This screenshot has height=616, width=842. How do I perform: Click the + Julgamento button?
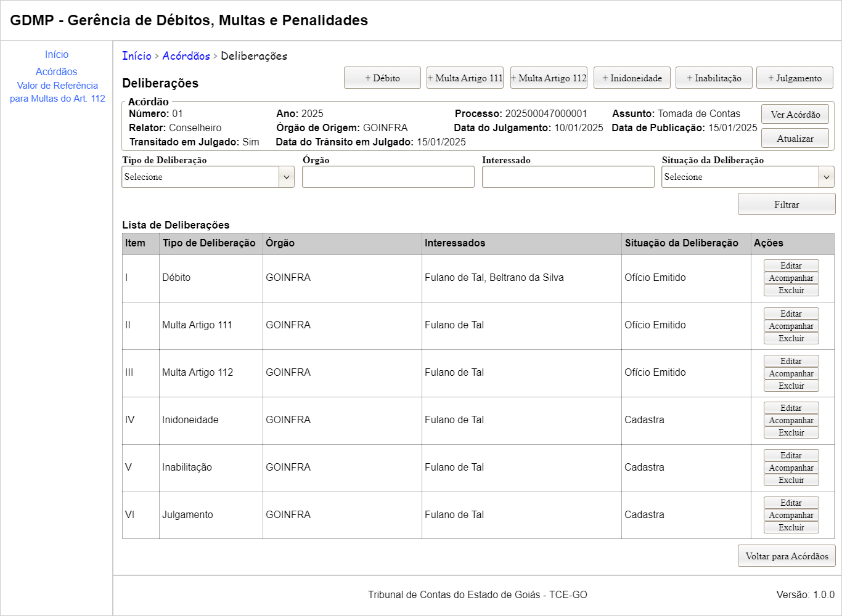pyautogui.click(x=795, y=78)
